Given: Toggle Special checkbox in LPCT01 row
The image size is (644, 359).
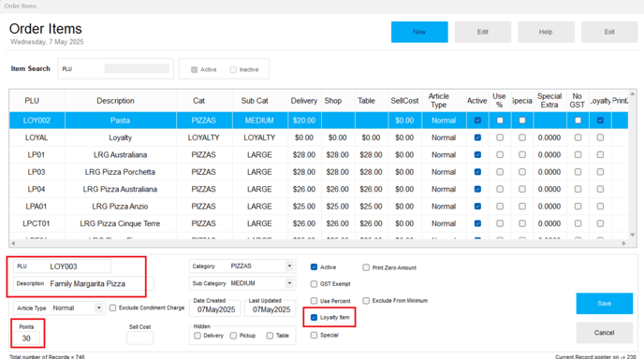Looking at the screenshot, I should point(522,223).
